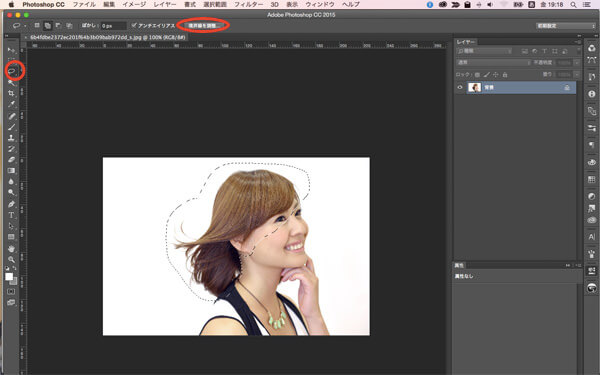Select the Lasso tool in the toolbox
The image size is (600, 375).
(x=12, y=71)
